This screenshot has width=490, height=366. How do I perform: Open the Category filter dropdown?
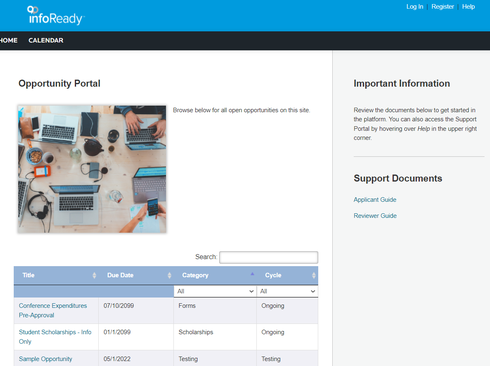[215, 291]
